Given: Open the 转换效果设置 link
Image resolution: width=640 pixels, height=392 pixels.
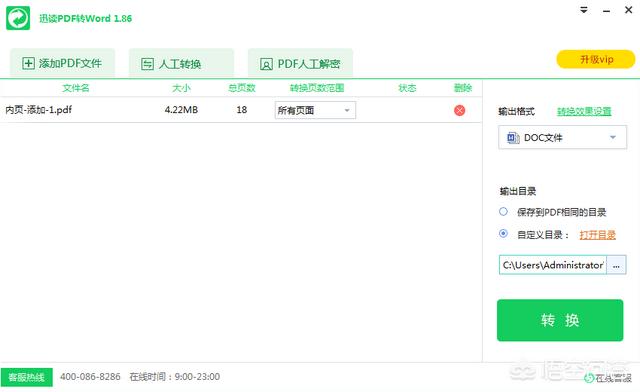Looking at the screenshot, I should [584, 111].
